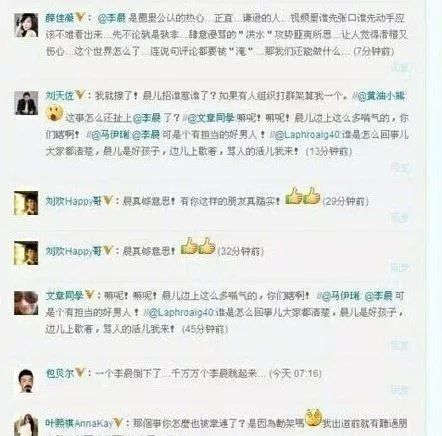Viewport: 442px width, 436px height.
Task: Click the verified V badge beside 文章同學
Action: click(90, 295)
